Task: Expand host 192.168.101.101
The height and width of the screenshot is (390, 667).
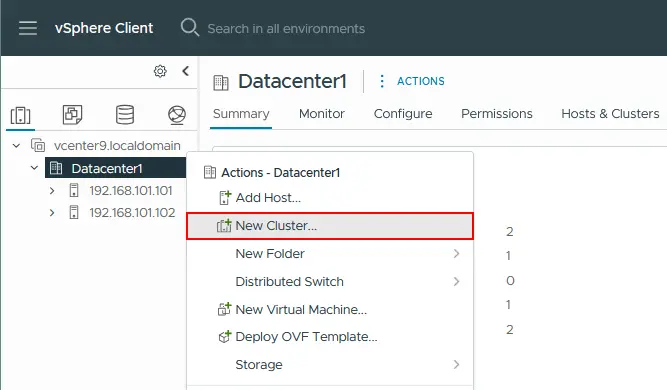Action: point(52,191)
